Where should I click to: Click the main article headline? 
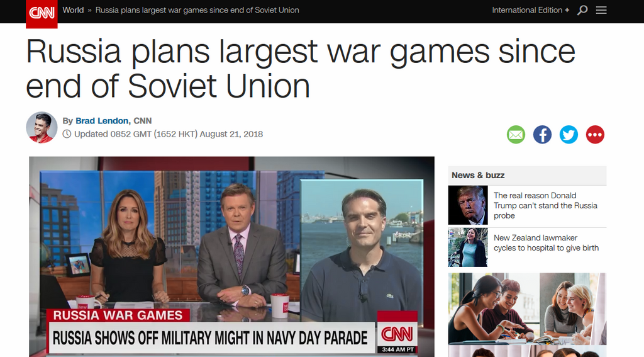[x=301, y=69]
